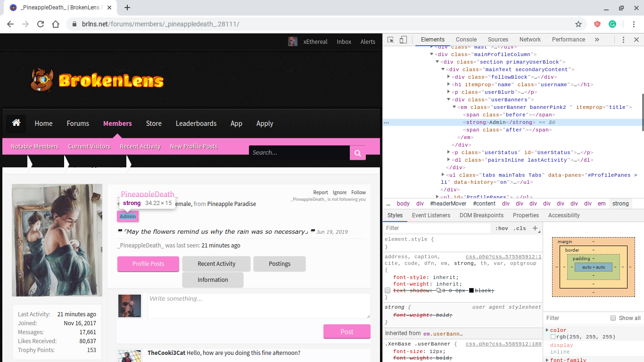Open the Alerts link in top bar
This screenshot has height=362, width=644.
coord(368,42)
